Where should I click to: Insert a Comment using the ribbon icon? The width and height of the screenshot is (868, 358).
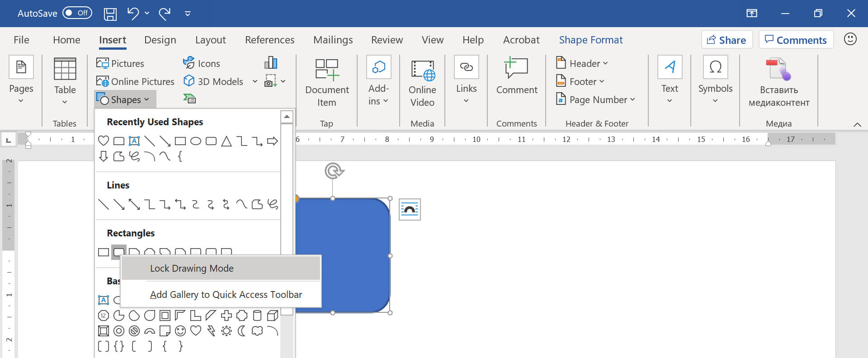point(516,76)
